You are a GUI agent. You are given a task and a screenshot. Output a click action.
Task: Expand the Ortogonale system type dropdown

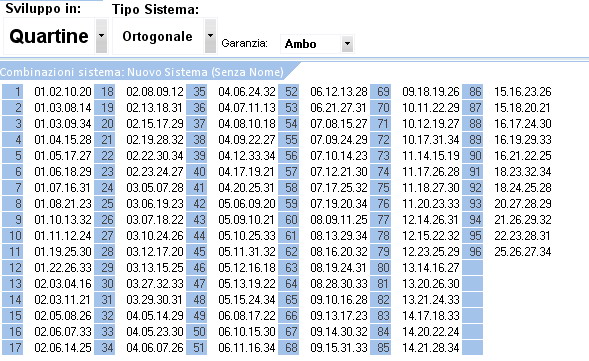tap(210, 36)
